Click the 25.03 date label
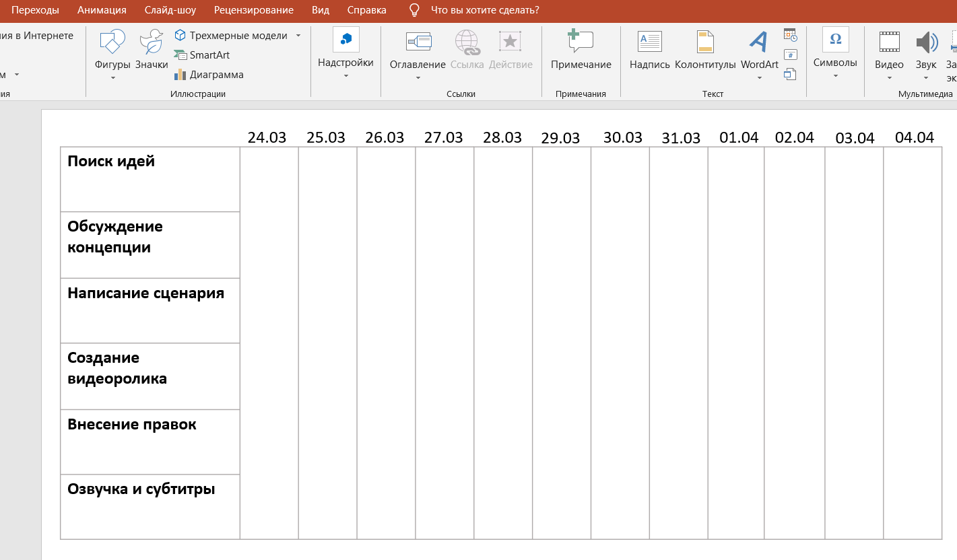This screenshot has width=957, height=560. 326,138
